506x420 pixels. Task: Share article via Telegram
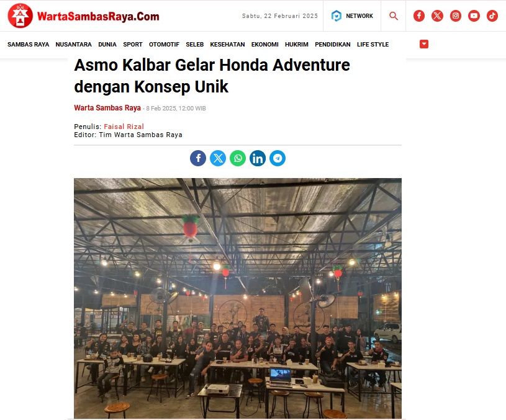coord(278,158)
